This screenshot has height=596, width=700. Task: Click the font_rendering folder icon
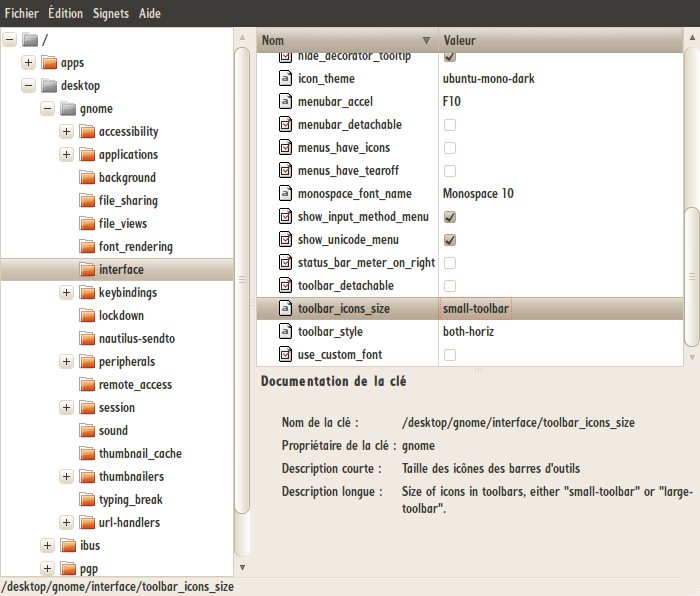pyautogui.click(x=87, y=246)
